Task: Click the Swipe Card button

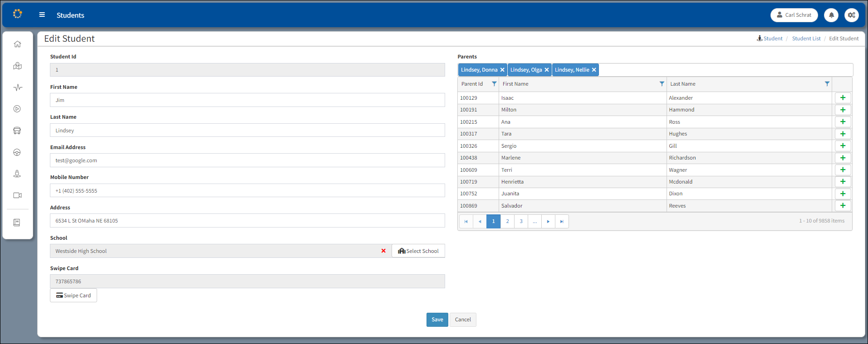Action: point(74,296)
